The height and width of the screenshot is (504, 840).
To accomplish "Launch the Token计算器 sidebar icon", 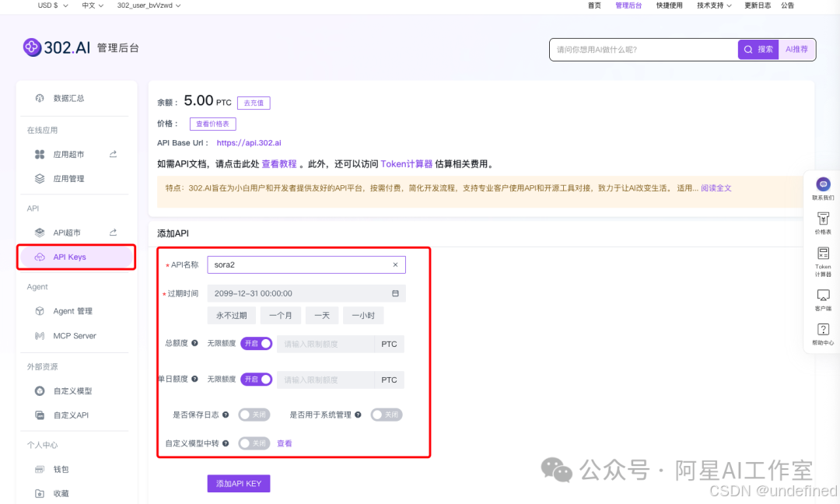I will point(822,259).
